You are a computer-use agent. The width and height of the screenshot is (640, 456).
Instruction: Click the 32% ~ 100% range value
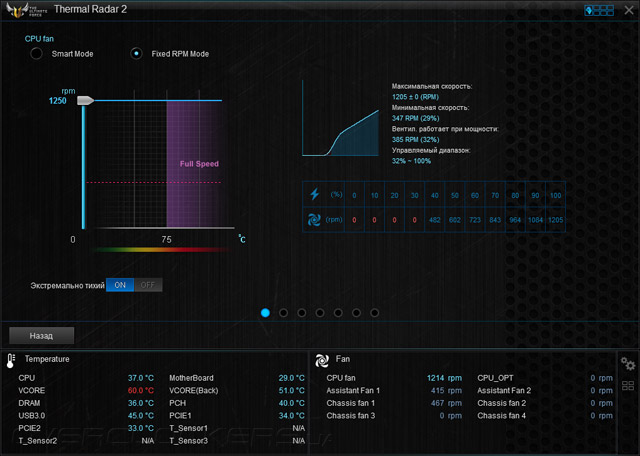click(x=411, y=161)
